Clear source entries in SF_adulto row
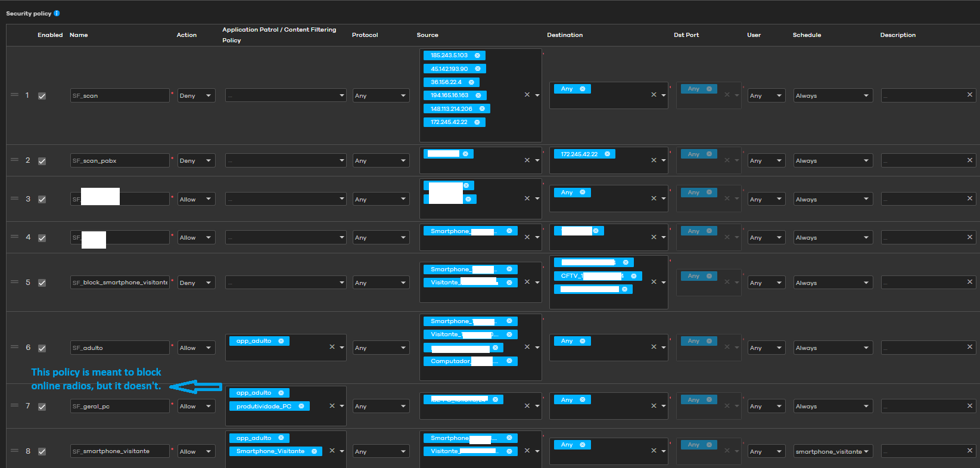Viewport: 980px width, 468px height. [x=527, y=347]
